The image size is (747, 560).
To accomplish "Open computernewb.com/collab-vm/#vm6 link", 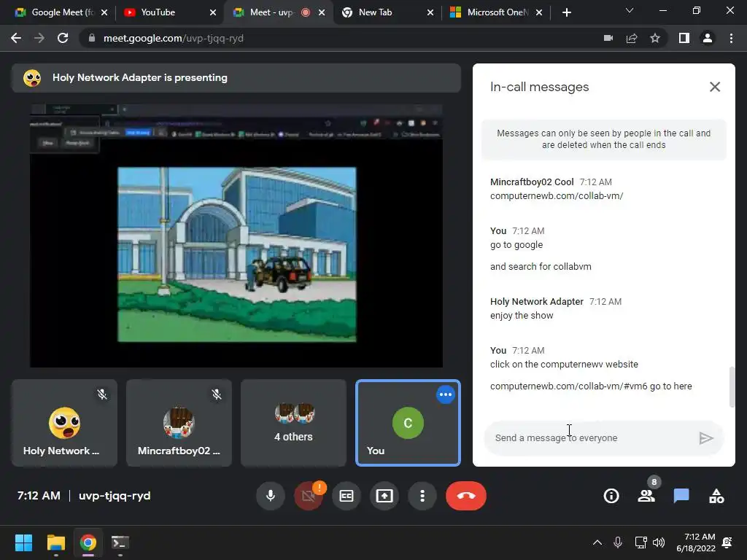I will pyautogui.click(x=569, y=386).
